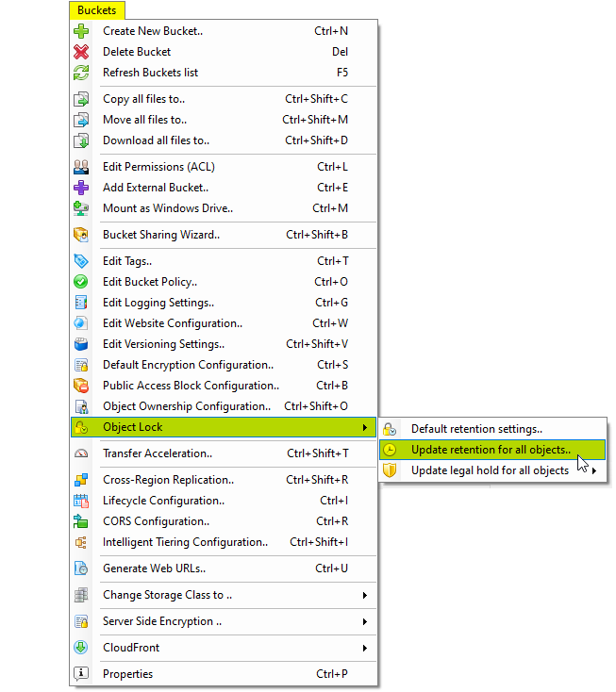Select Add External Bucket.. entry
The height and width of the screenshot is (692, 616).
coord(224,188)
